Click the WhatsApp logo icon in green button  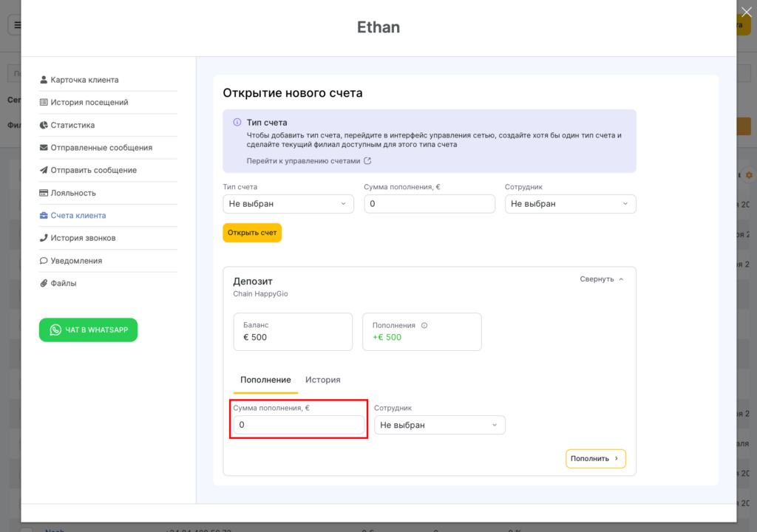point(55,330)
